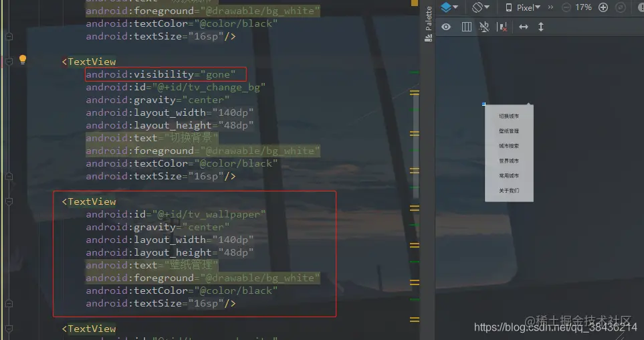
Task: Expand the hidden toolbar items chevron
Action: pos(551,7)
